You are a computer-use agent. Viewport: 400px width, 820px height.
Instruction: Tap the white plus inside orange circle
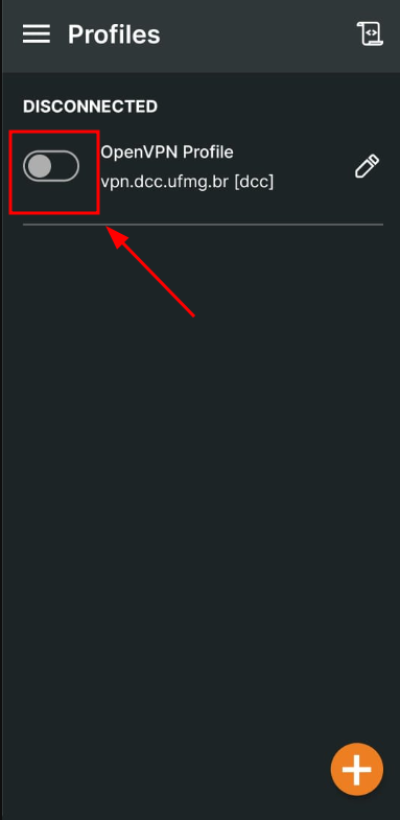(x=357, y=770)
